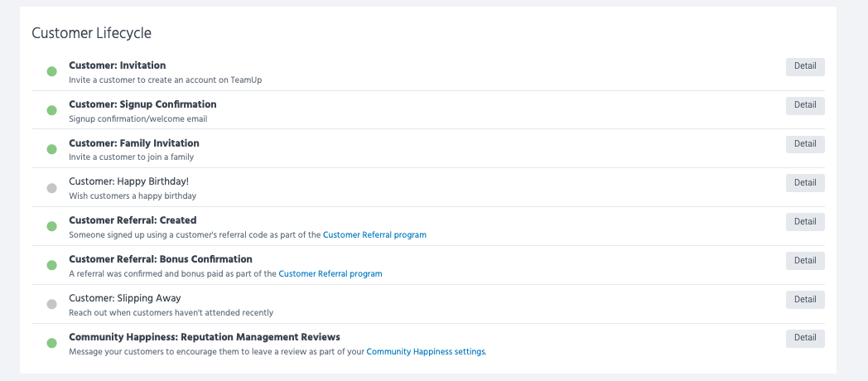Image resolution: width=868 pixels, height=381 pixels.
Task: Click the gray status dot beside Happy Birthday
Action: 51,188
